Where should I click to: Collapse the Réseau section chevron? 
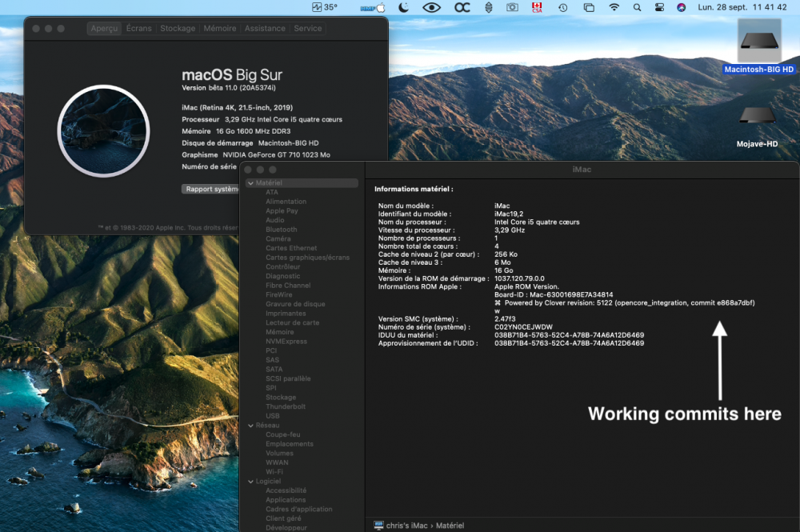(x=250, y=426)
